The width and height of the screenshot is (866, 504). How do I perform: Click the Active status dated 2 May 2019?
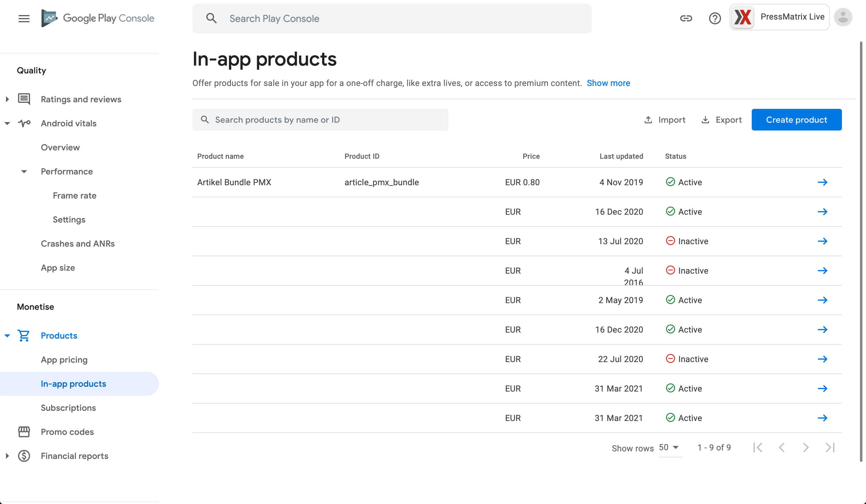coord(684,300)
